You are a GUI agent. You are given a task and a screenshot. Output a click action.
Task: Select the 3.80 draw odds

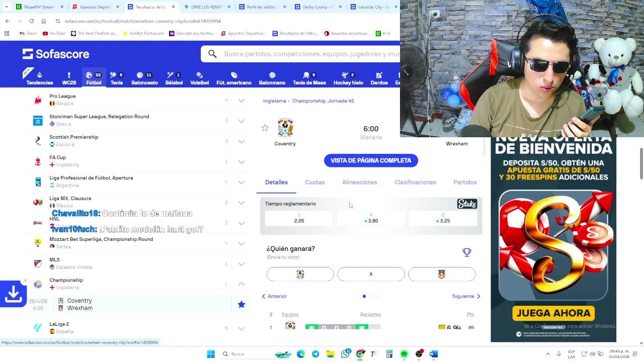371,218
